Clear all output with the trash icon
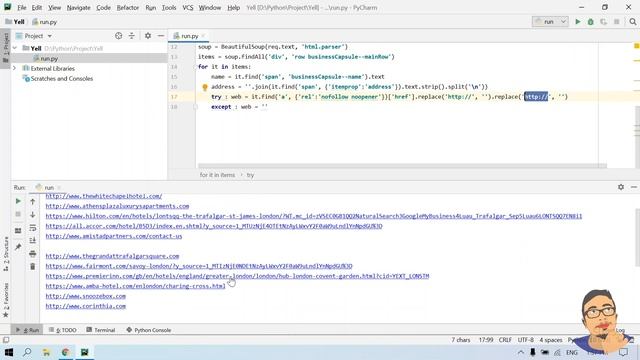640x360 pixels. point(33,267)
